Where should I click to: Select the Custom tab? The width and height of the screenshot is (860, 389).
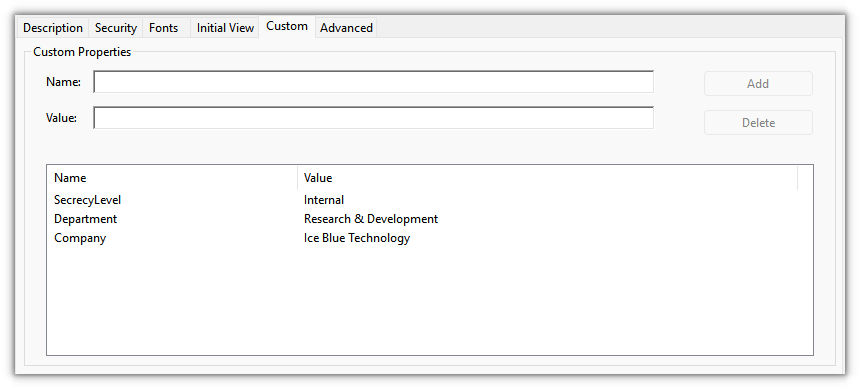click(287, 26)
